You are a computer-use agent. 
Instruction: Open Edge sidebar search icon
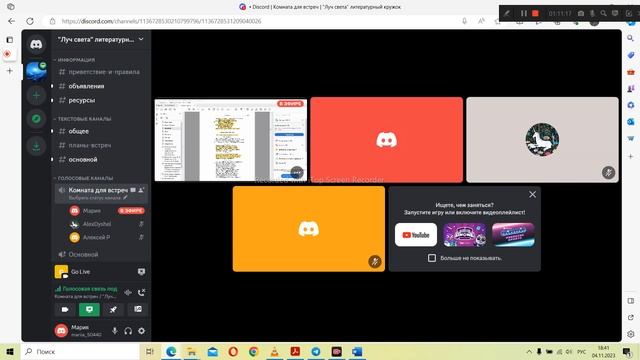(x=631, y=38)
